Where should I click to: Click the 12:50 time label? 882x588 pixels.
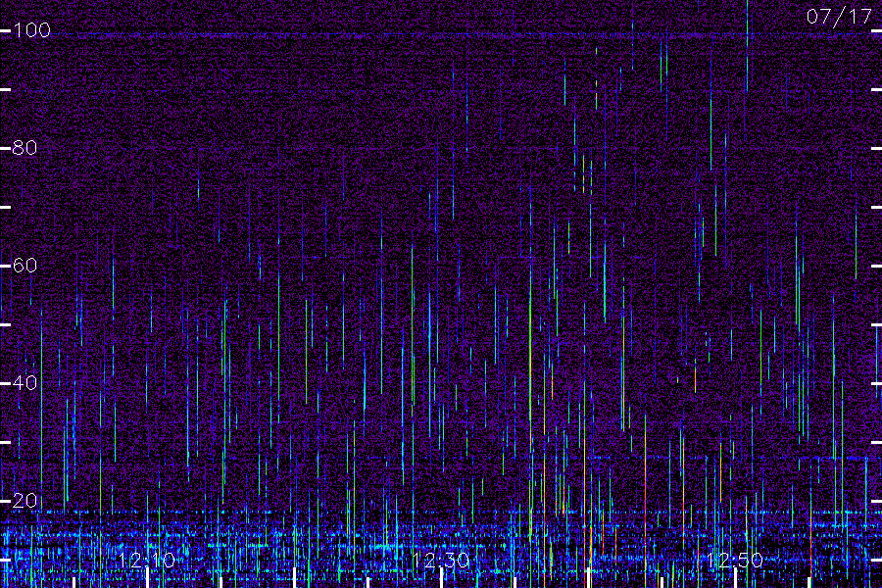[735, 560]
